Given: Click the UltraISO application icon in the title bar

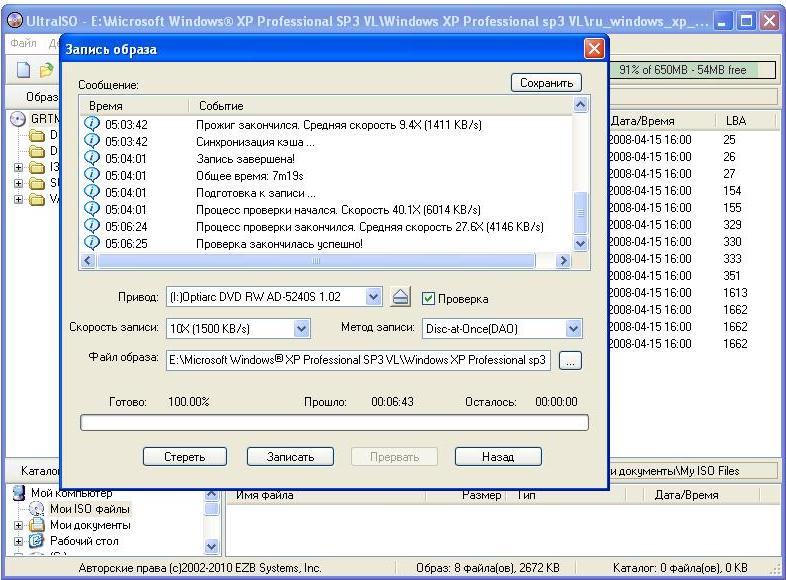Looking at the screenshot, I should click(x=15, y=21).
